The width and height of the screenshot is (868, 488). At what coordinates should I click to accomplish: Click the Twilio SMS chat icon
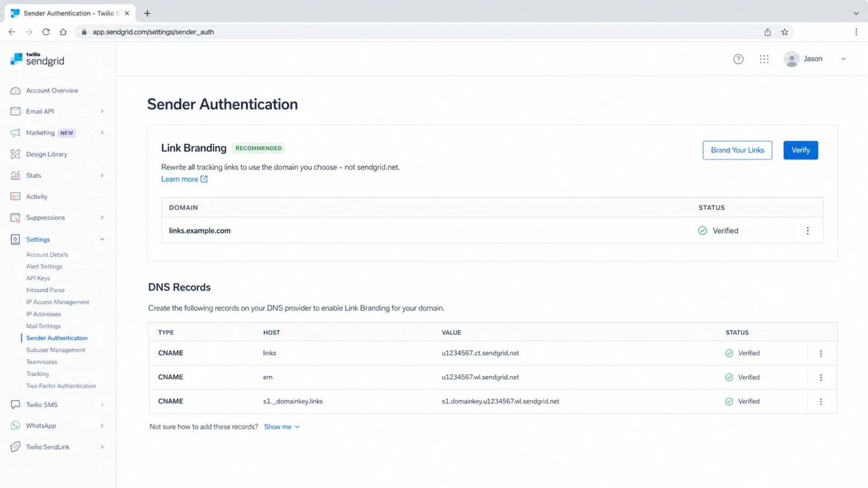tap(15, 405)
